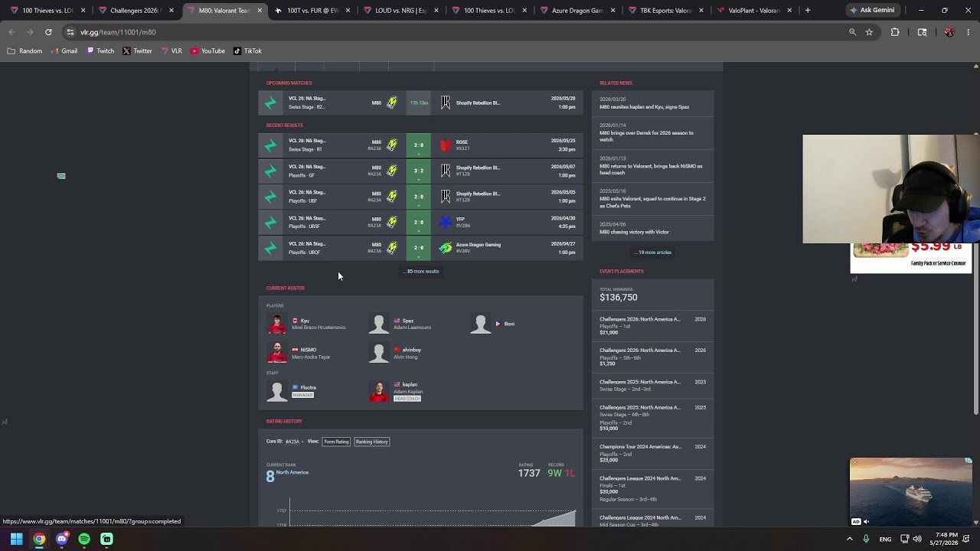Click Boni's placeholder avatar
This screenshot has width=980, height=551.
[x=480, y=324]
